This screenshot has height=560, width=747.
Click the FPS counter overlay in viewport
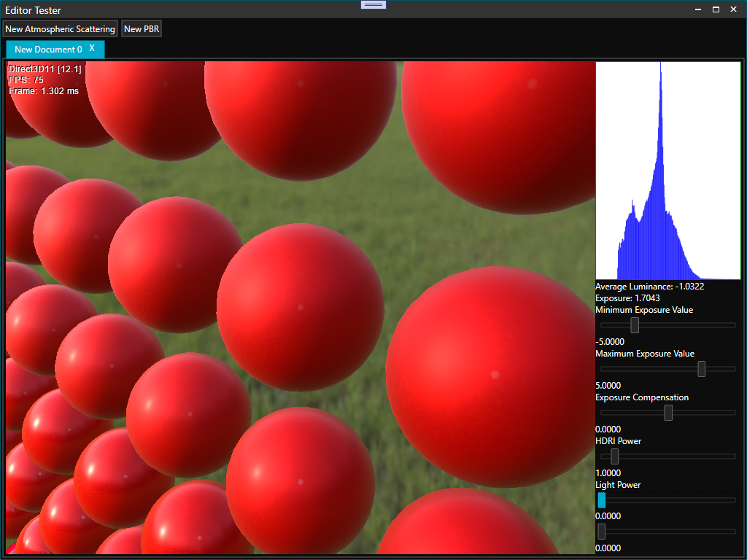coord(26,79)
